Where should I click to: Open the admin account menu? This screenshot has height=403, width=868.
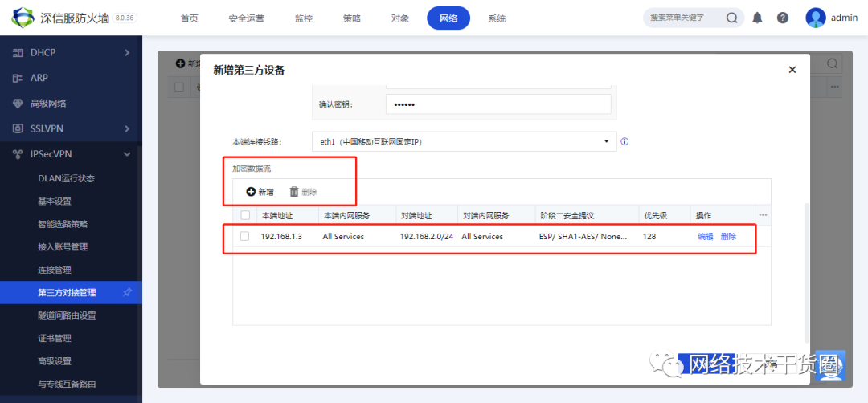pyautogui.click(x=844, y=18)
